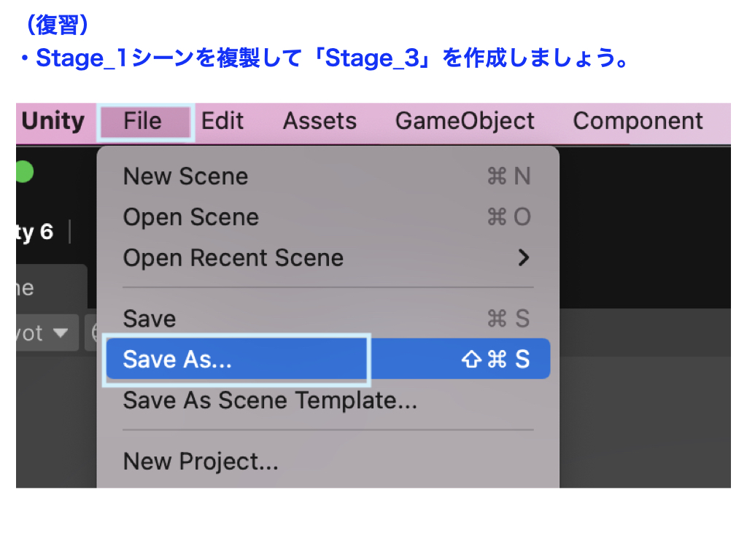Select the highlighted Save As... item
This screenshot has height=560, width=747.
177,359
